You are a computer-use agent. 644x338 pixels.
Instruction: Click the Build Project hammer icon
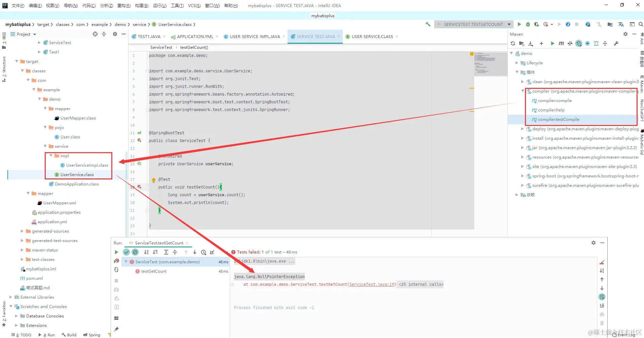click(428, 24)
